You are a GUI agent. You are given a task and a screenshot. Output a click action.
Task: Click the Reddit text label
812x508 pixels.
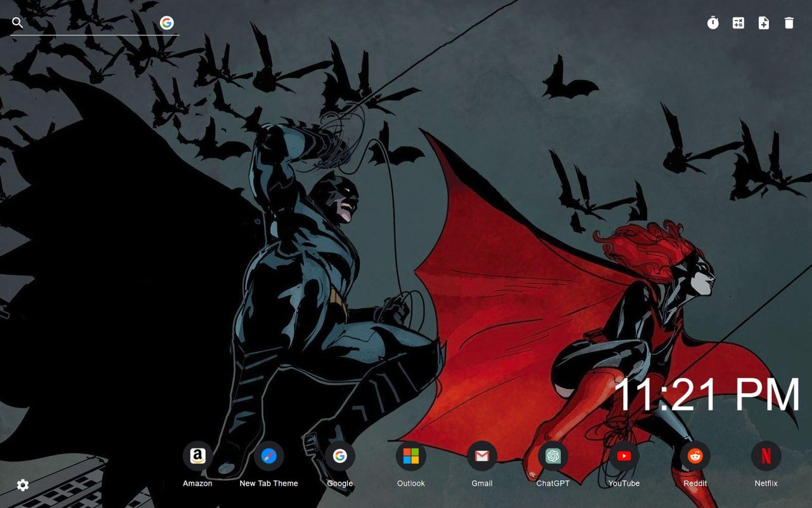pyautogui.click(x=695, y=483)
